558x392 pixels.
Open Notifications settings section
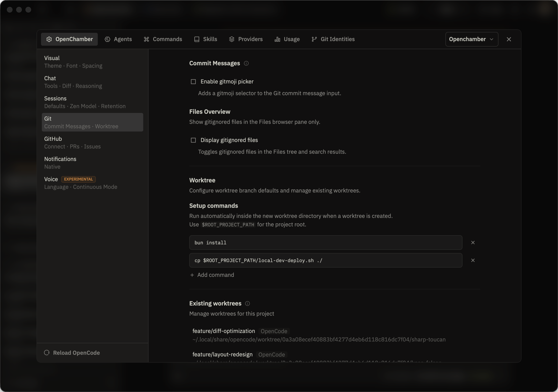pyautogui.click(x=92, y=163)
